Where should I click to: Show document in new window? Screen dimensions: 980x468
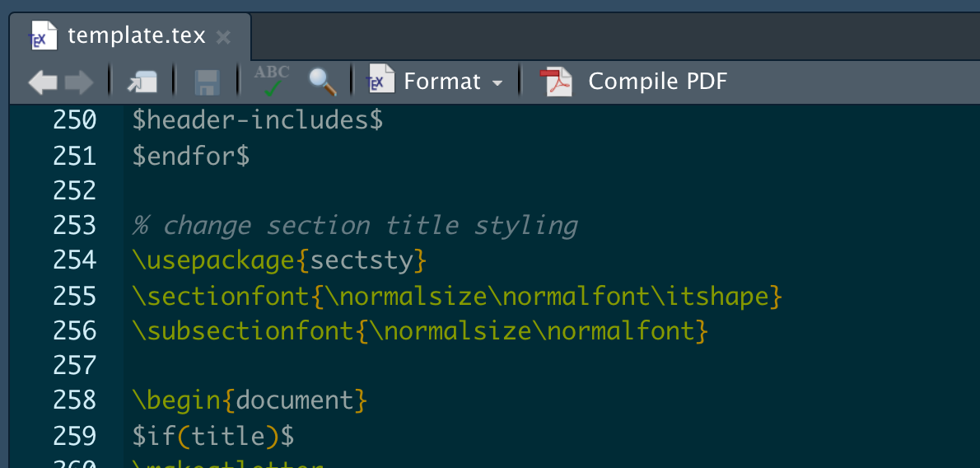pyautogui.click(x=142, y=82)
